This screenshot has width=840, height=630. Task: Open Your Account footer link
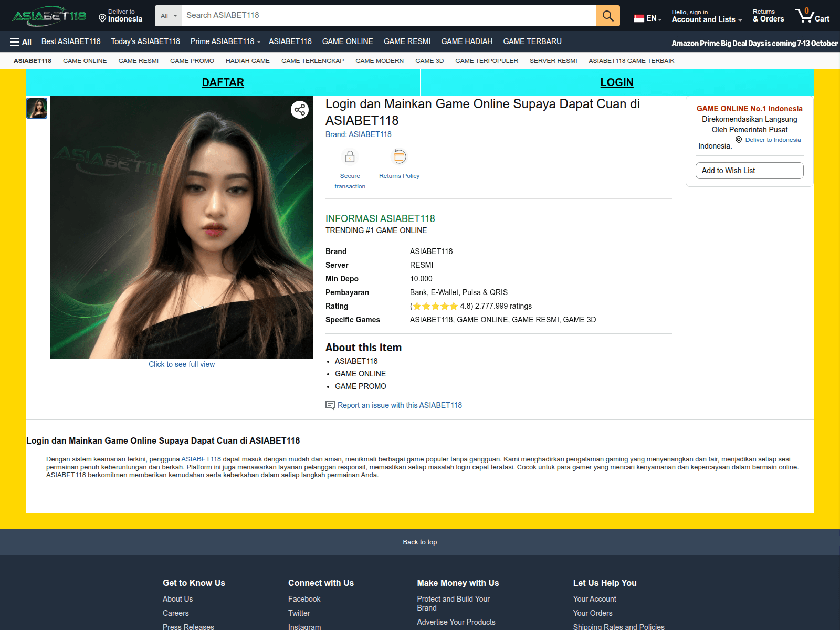point(594,599)
